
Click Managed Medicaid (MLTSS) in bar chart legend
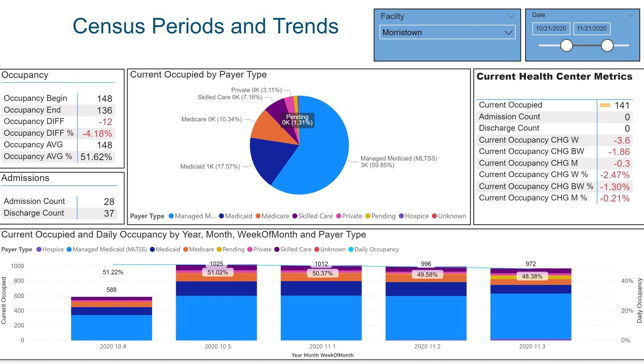tap(109, 250)
